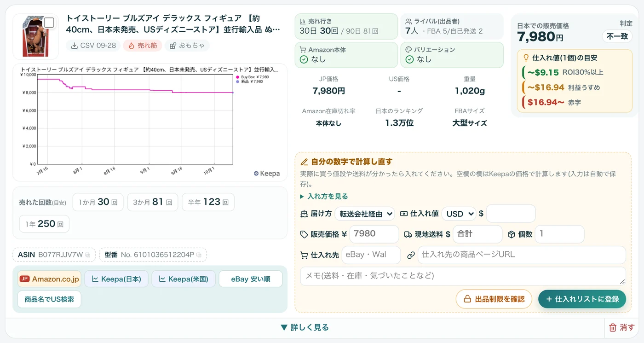644x343 pixels.
Task: Click the cart icon beside Amazon本体
Action: (x=303, y=50)
